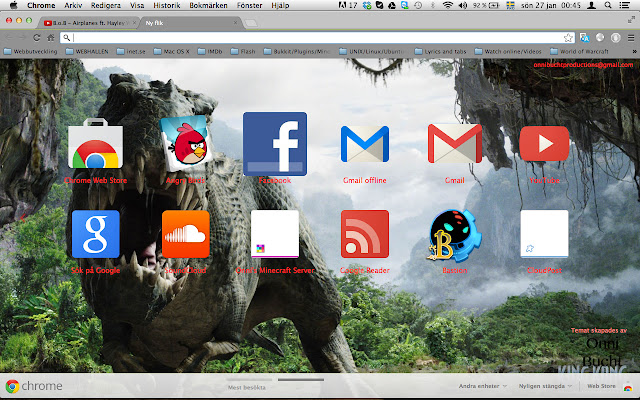Open the Gmail offline app
The image size is (640, 400).
364,144
